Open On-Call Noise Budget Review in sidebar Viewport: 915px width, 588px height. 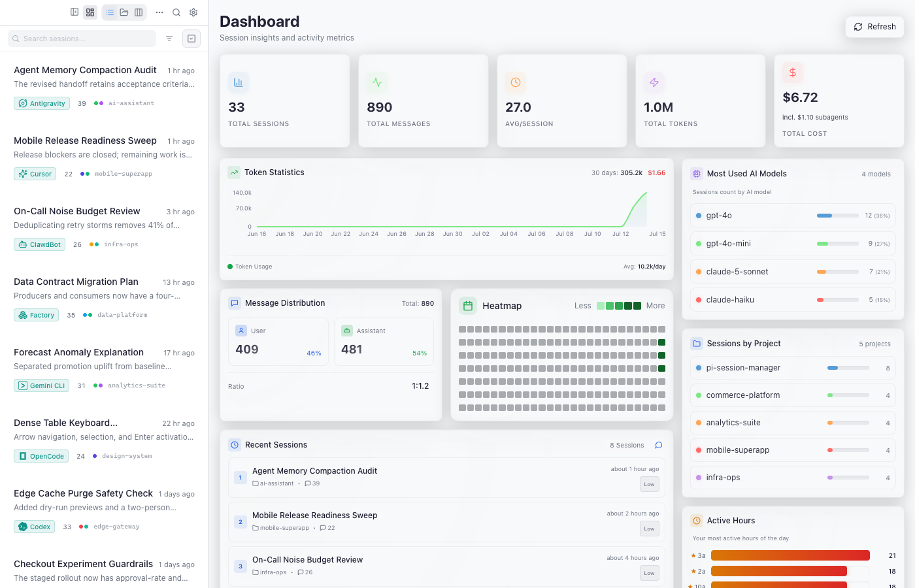click(x=105, y=229)
